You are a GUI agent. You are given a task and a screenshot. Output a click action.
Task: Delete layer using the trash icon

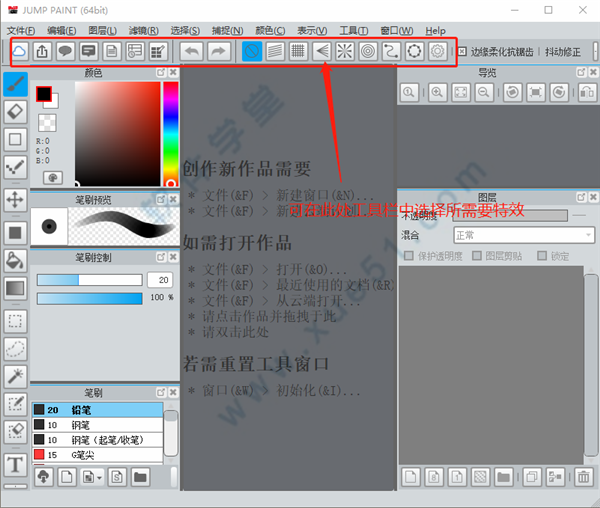click(583, 476)
